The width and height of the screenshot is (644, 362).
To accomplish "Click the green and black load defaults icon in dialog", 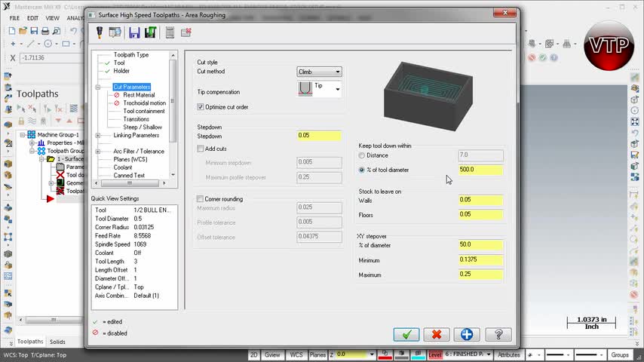I will (150, 32).
